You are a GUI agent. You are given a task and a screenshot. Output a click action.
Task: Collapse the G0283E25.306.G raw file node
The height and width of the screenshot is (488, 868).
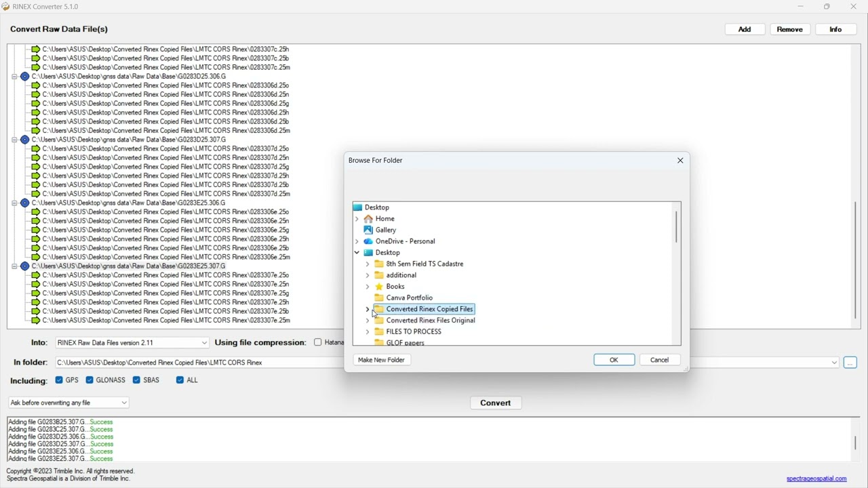(14, 203)
